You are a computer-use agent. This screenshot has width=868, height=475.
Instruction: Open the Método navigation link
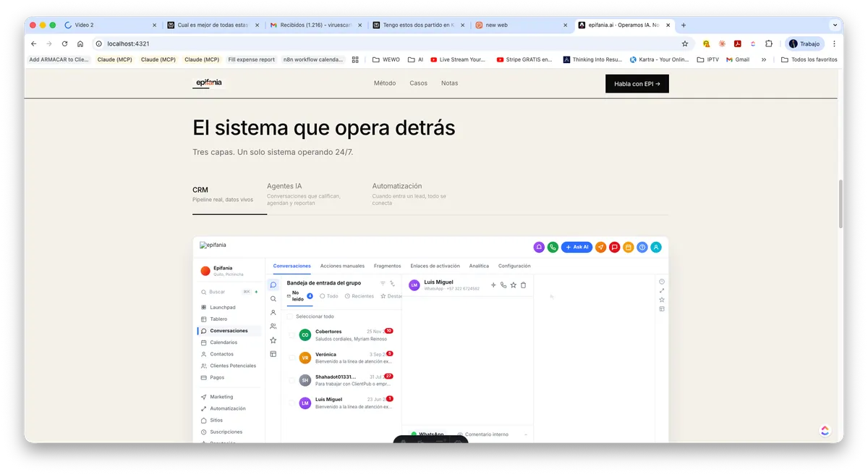385,83
